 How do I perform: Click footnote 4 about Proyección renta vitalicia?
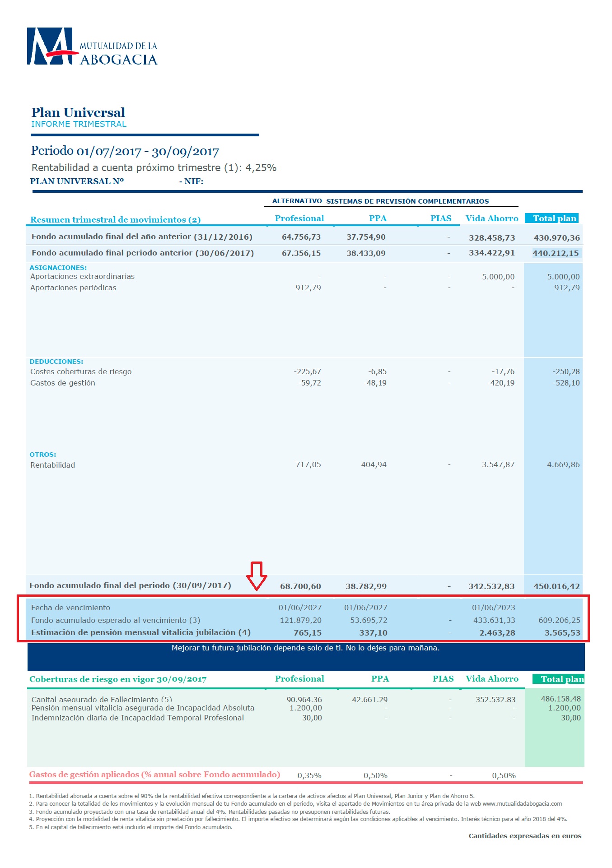pyautogui.click(x=298, y=819)
